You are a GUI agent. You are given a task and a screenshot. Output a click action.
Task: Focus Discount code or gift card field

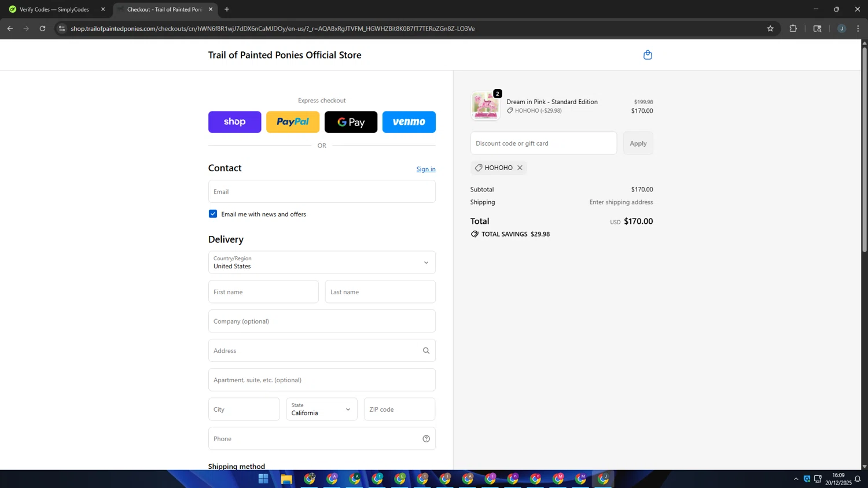pyautogui.click(x=543, y=143)
